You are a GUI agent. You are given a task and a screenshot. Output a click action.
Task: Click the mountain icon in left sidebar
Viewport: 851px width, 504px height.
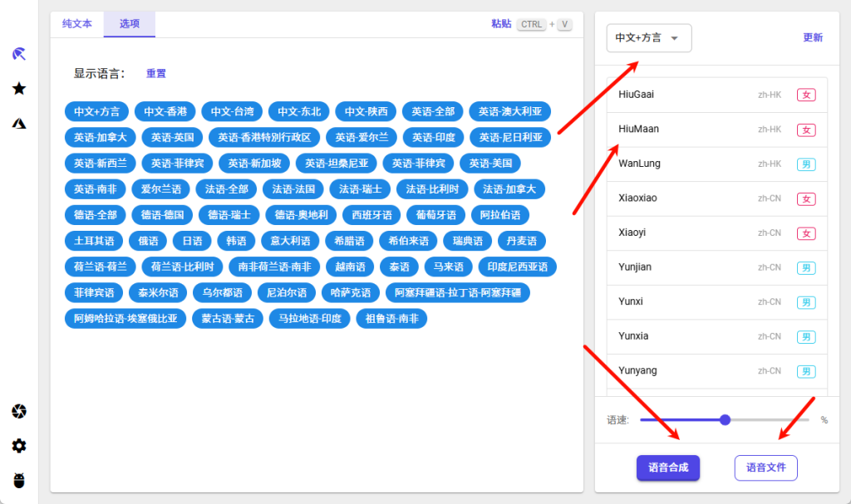(x=18, y=123)
